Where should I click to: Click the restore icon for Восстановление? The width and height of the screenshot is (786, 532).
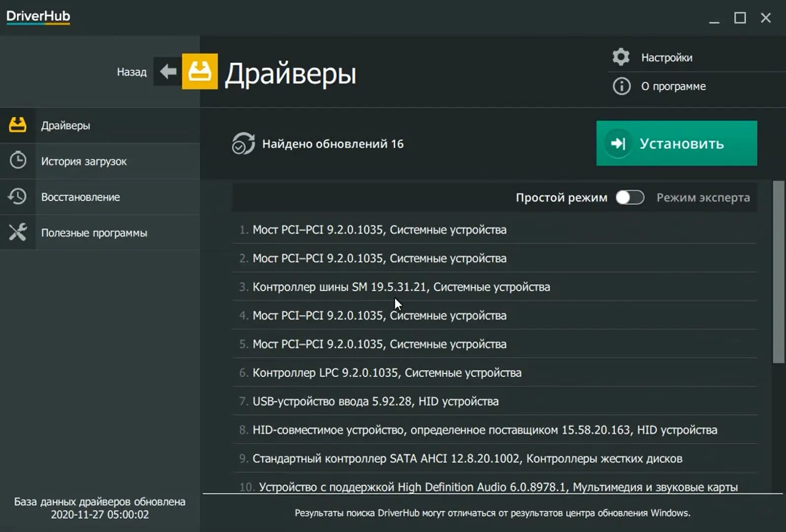18,197
